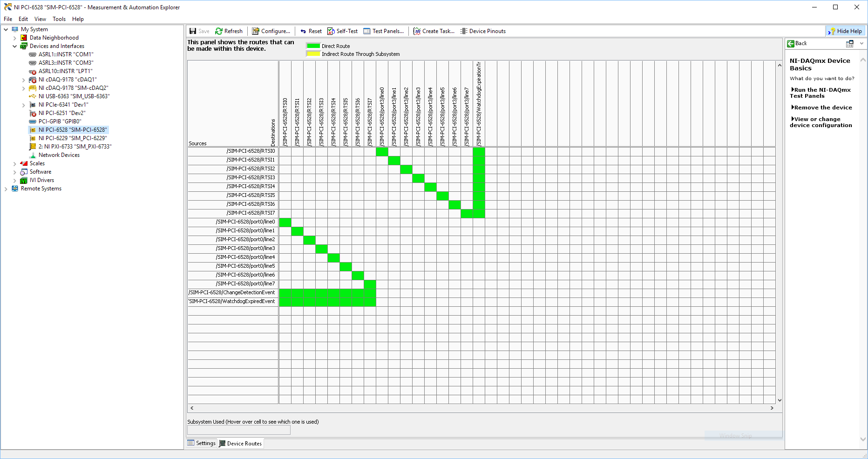This screenshot has width=868, height=459.
Task: Select the Software tree icon
Action: [24, 172]
